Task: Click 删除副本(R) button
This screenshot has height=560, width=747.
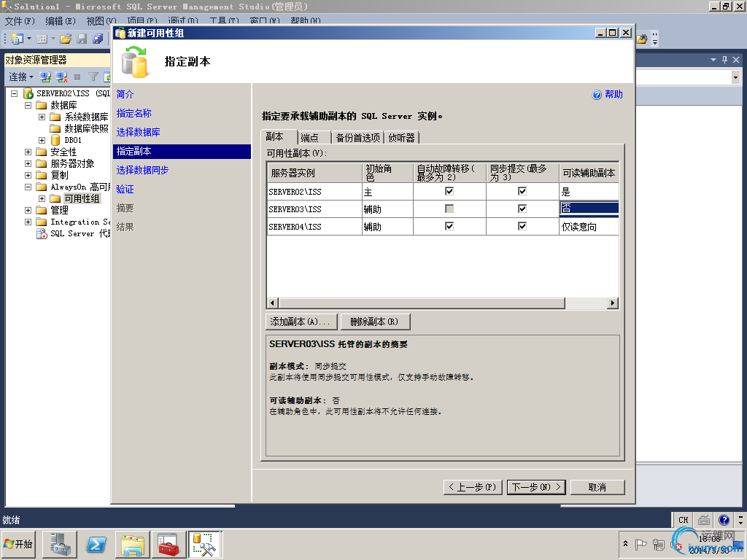Action: point(374,322)
